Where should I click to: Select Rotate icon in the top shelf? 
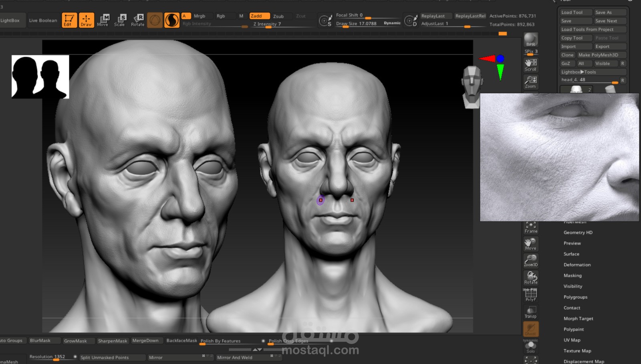(137, 20)
